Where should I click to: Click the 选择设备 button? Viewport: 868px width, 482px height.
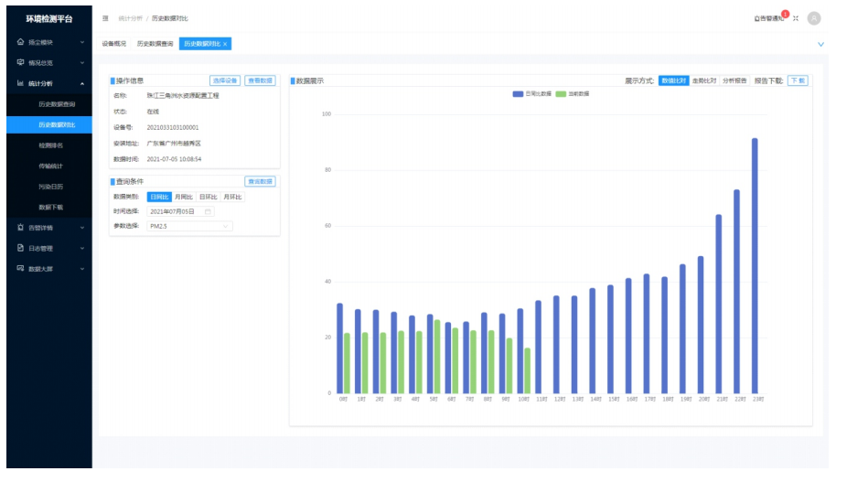tap(225, 80)
